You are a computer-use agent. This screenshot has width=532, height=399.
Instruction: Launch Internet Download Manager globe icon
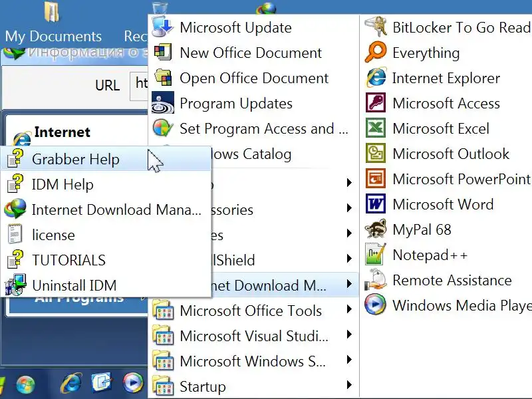click(15, 209)
